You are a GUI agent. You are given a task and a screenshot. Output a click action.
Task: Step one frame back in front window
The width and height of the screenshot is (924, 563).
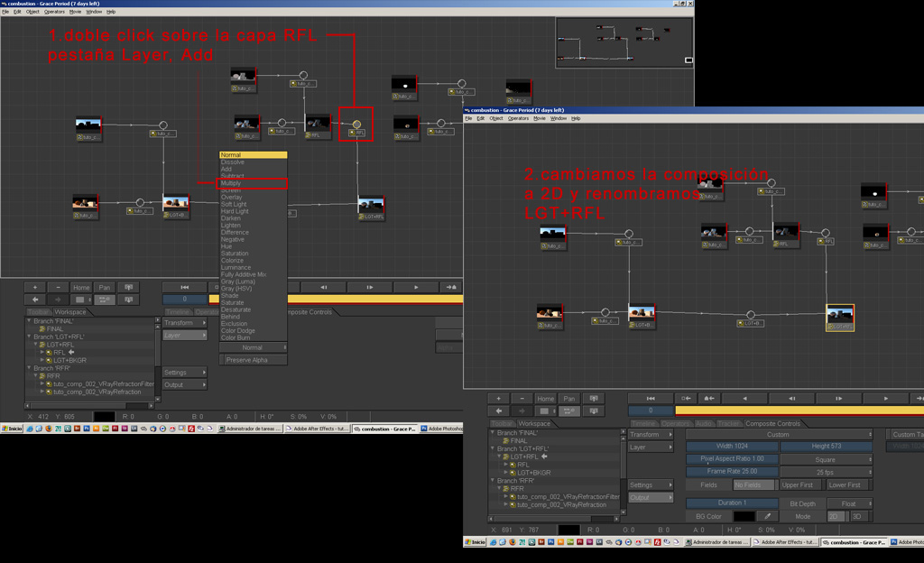(x=792, y=399)
